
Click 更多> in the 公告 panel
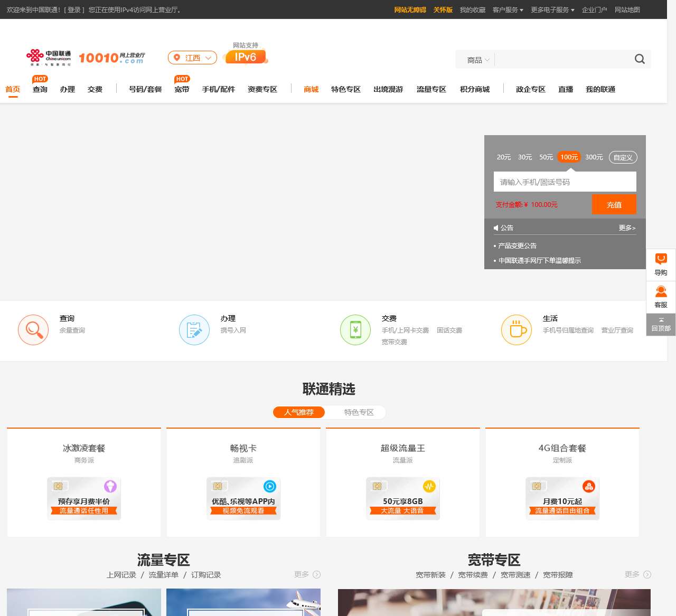[x=627, y=228]
